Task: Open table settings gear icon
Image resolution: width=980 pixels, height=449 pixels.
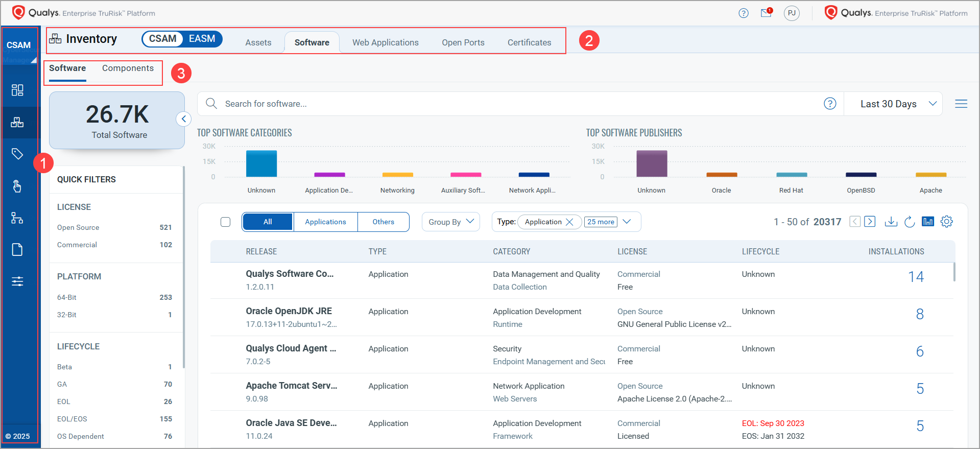Action: [947, 222]
